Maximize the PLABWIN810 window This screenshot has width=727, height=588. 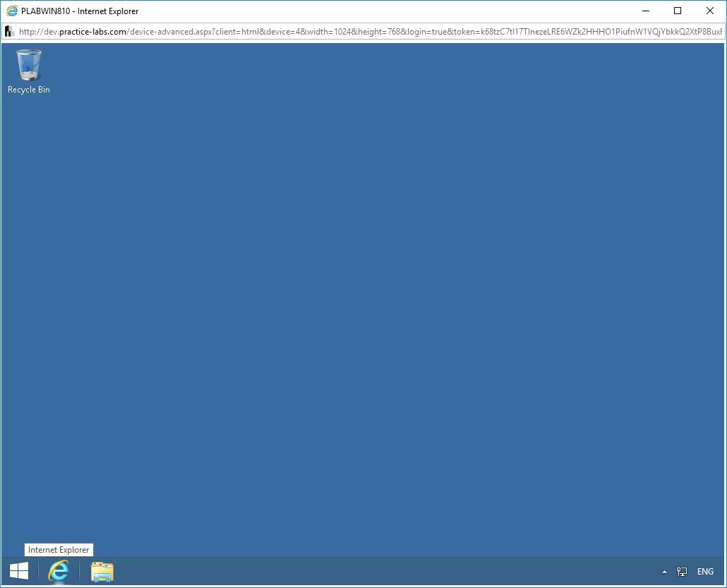(x=677, y=11)
